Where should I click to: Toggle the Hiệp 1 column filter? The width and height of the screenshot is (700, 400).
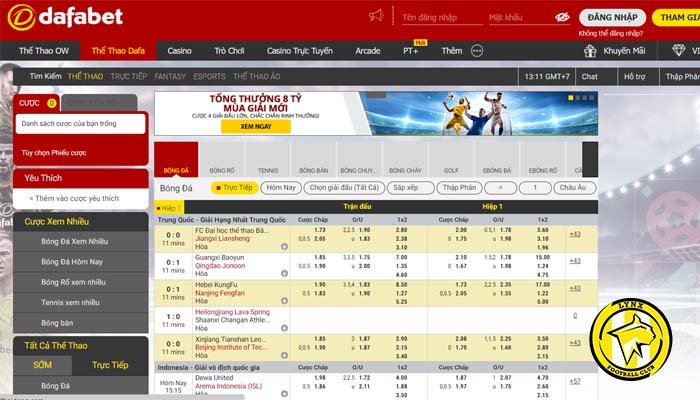(x=169, y=208)
